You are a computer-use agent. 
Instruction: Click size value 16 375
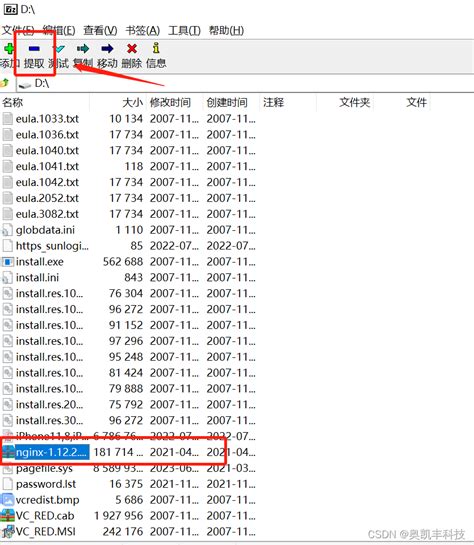tap(126, 484)
